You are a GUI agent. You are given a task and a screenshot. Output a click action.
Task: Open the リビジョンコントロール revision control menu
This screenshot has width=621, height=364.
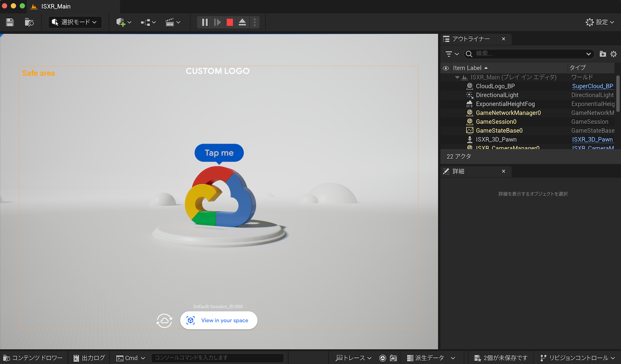[578, 358]
